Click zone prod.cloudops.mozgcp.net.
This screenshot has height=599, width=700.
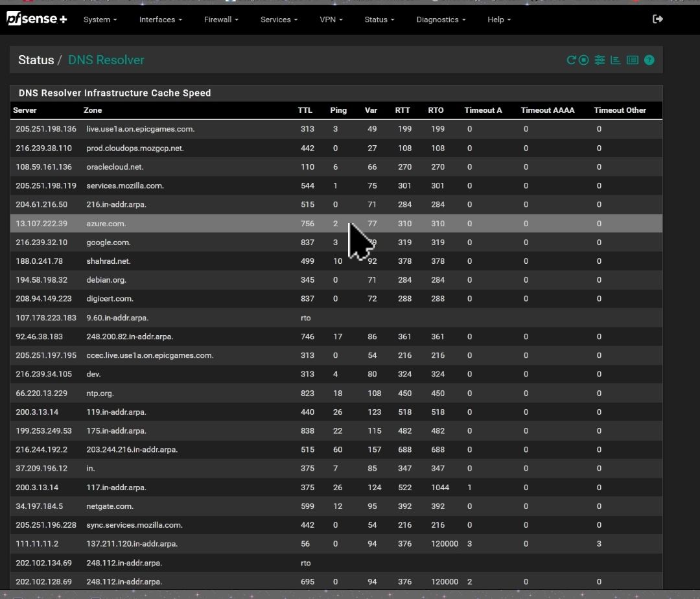[135, 148]
